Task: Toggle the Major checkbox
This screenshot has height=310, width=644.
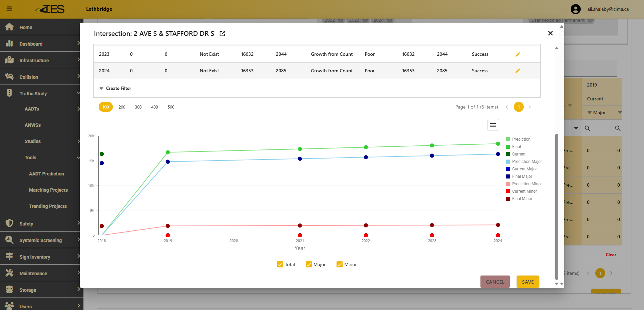Action: (x=309, y=264)
